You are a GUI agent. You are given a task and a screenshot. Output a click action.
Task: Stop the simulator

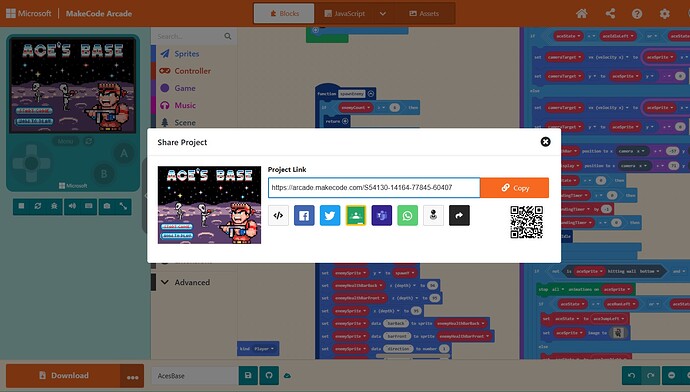coord(22,206)
